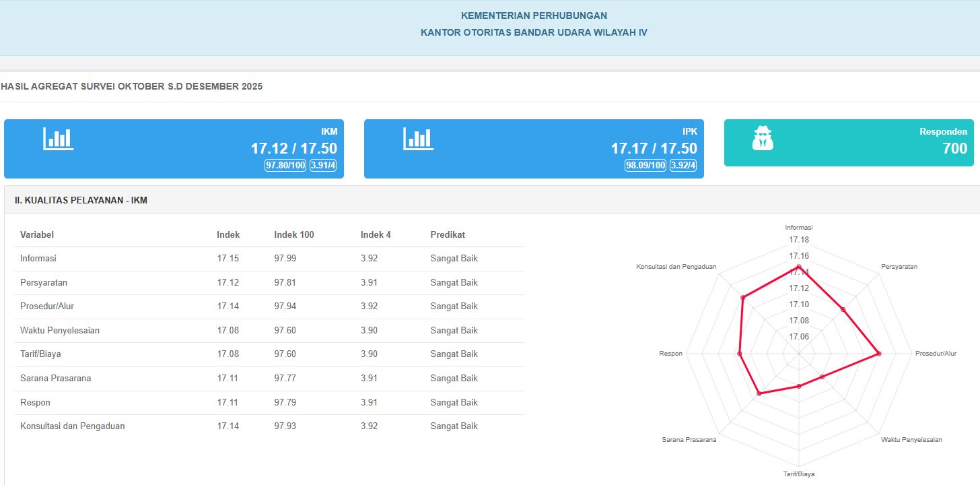Image resolution: width=980 pixels, height=485 pixels.
Task: Select the Waktu Penyelesaian row name in table
Action: tap(60, 331)
